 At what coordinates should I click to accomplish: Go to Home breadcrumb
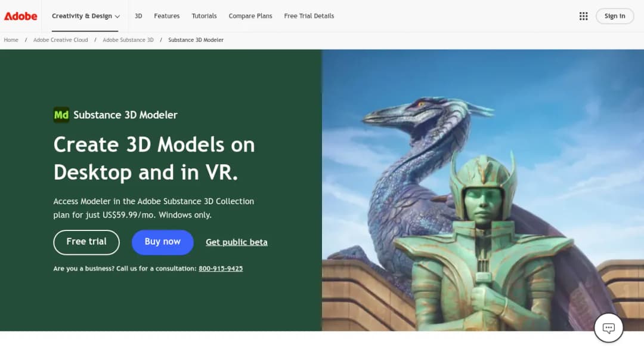11,40
